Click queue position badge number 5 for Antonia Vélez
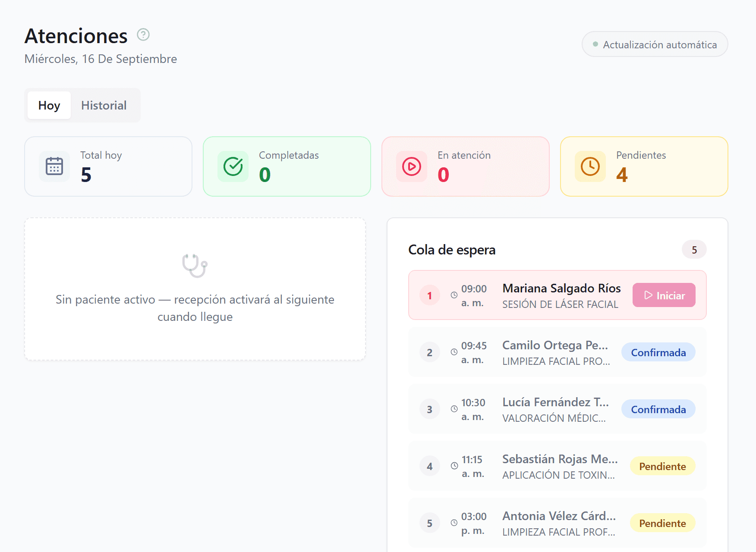The image size is (756, 552). pyautogui.click(x=430, y=523)
